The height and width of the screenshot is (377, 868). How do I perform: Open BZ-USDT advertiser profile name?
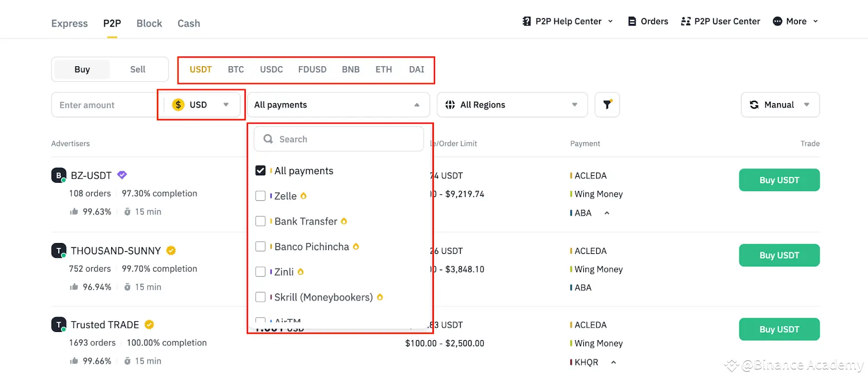pos(91,175)
